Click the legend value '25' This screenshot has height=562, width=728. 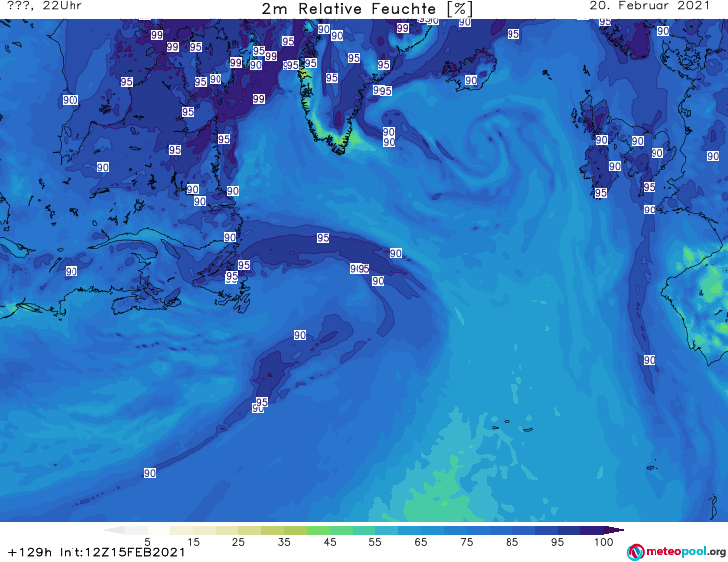coord(238,541)
